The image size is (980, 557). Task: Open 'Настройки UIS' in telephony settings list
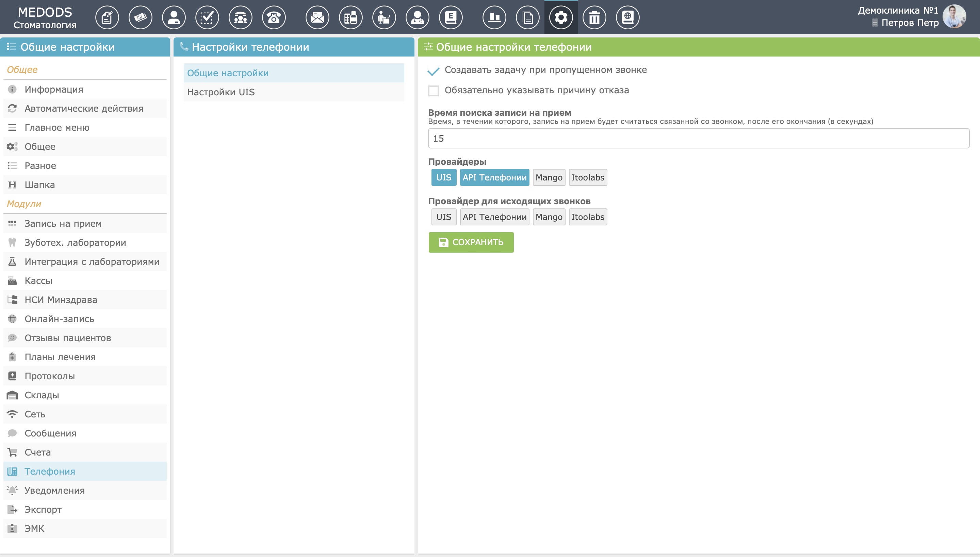click(x=294, y=92)
